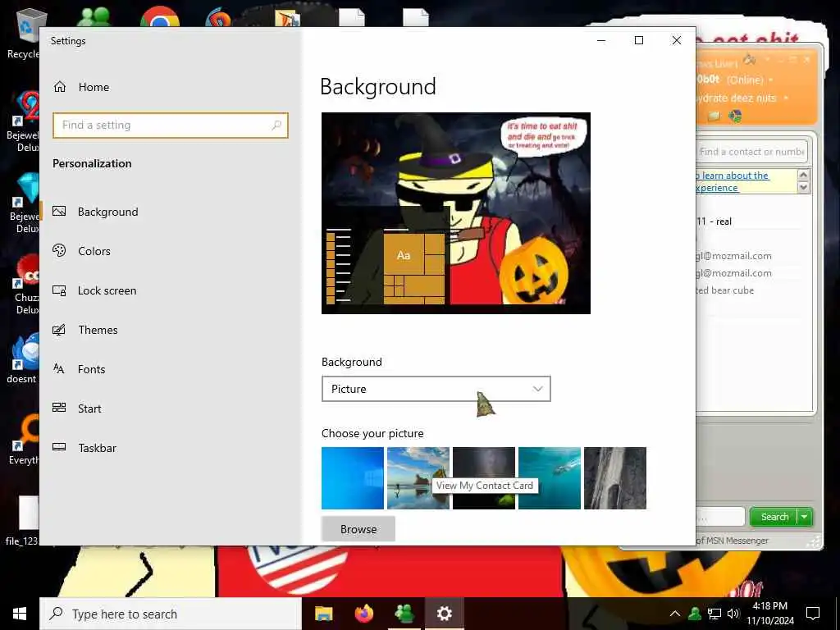Select the night sky tent wallpaper thumbnail
This screenshot has height=630, width=840.
coord(484,478)
